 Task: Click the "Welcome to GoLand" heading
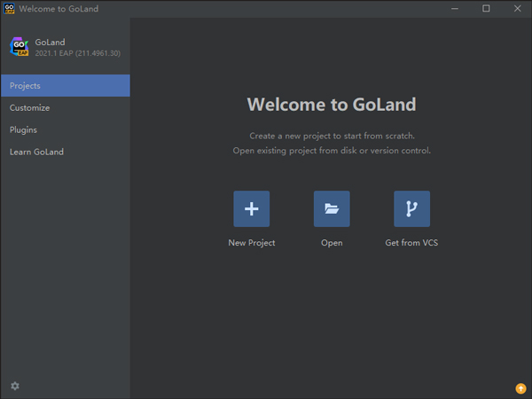[x=331, y=105]
